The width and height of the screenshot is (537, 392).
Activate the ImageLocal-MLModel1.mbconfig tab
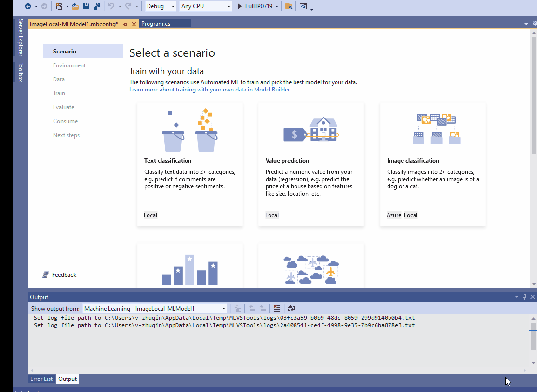tap(74, 24)
